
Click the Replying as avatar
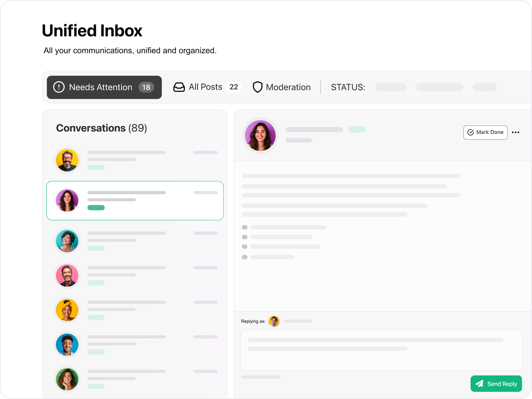click(x=274, y=321)
